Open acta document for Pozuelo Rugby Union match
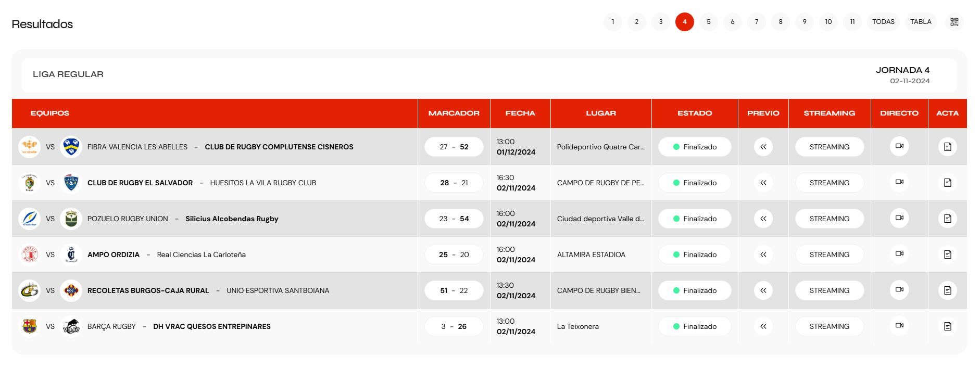 [x=947, y=219]
